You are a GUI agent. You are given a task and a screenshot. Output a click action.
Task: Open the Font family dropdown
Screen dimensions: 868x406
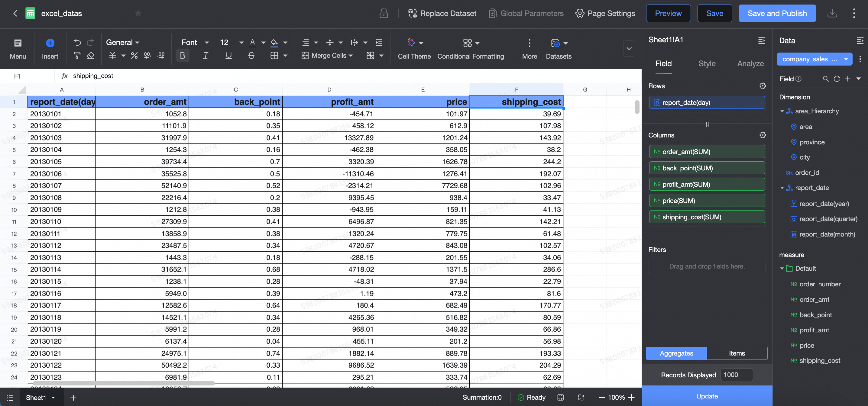196,43
